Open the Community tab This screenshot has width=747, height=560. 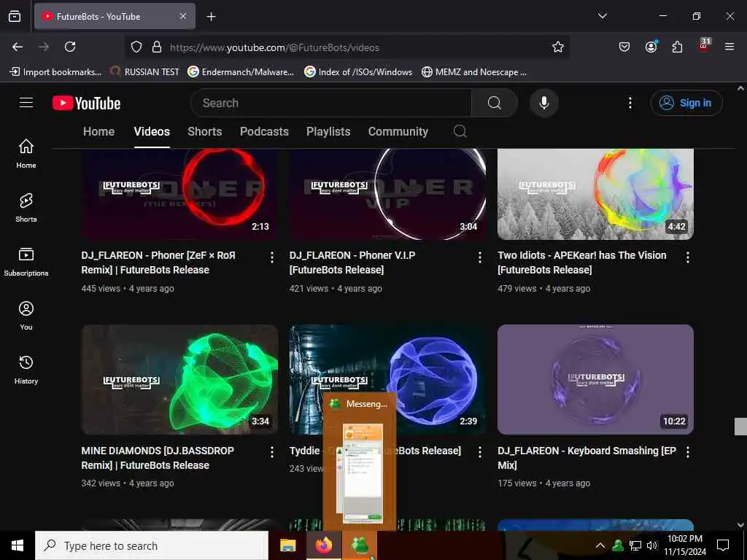point(398,131)
